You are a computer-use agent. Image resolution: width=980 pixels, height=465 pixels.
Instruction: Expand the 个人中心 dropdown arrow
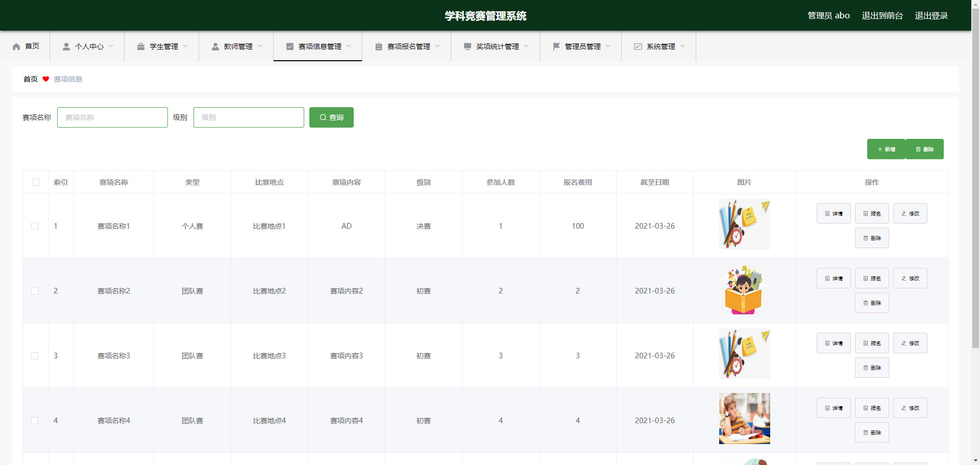pyautogui.click(x=111, y=46)
